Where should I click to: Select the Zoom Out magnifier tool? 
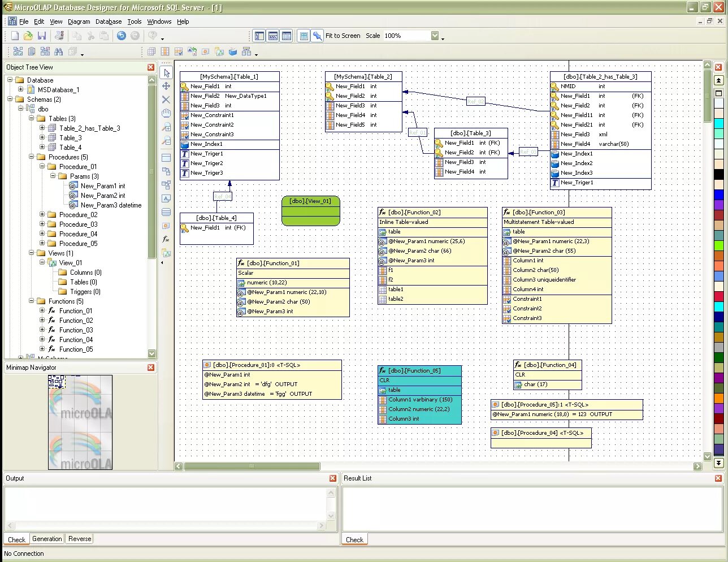point(166,141)
